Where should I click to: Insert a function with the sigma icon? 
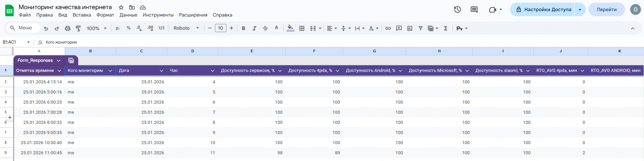click(445, 28)
